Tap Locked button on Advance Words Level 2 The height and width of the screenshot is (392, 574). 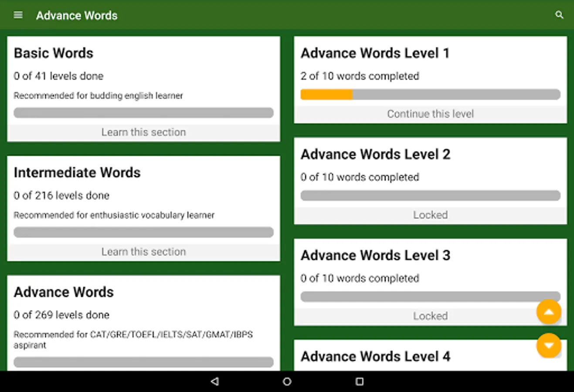click(x=430, y=215)
